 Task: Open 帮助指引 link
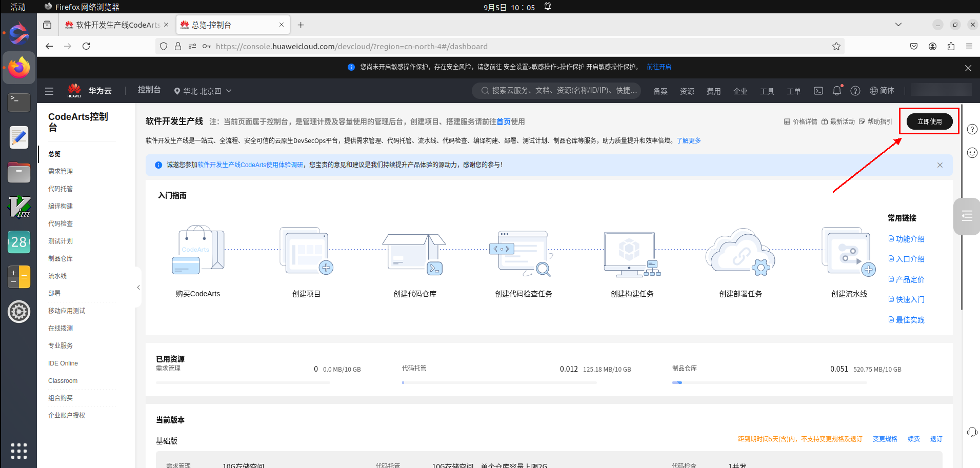point(875,121)
